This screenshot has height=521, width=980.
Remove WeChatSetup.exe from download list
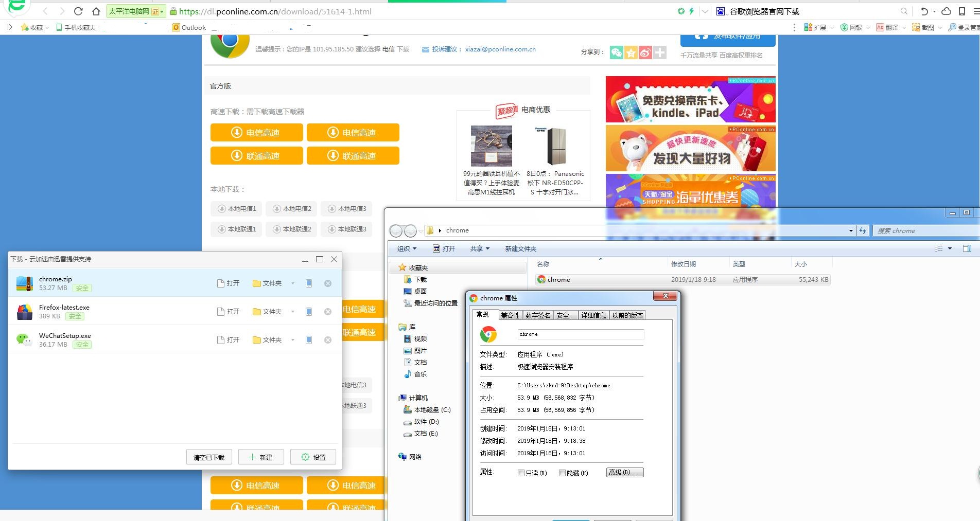[x=328, y=340]
